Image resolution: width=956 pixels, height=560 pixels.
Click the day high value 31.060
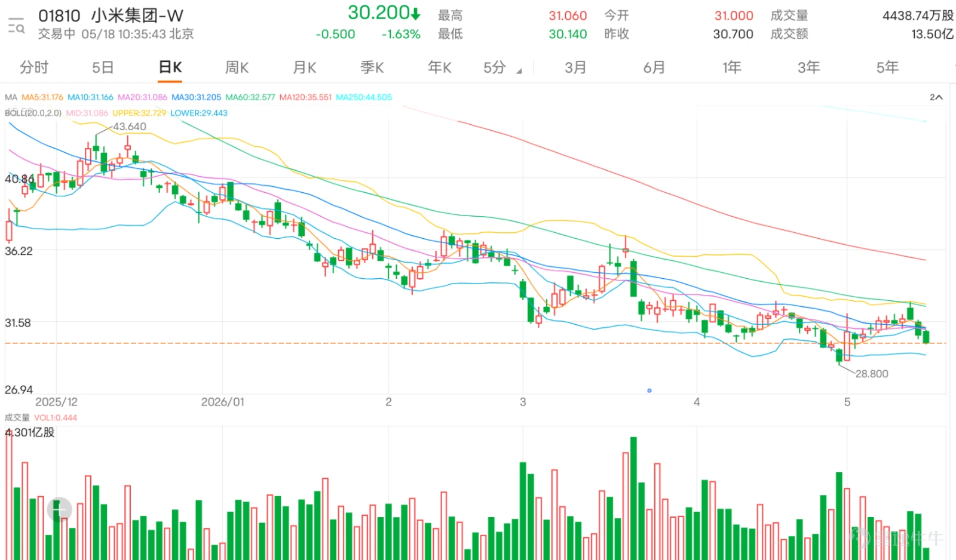pos(568,16)
